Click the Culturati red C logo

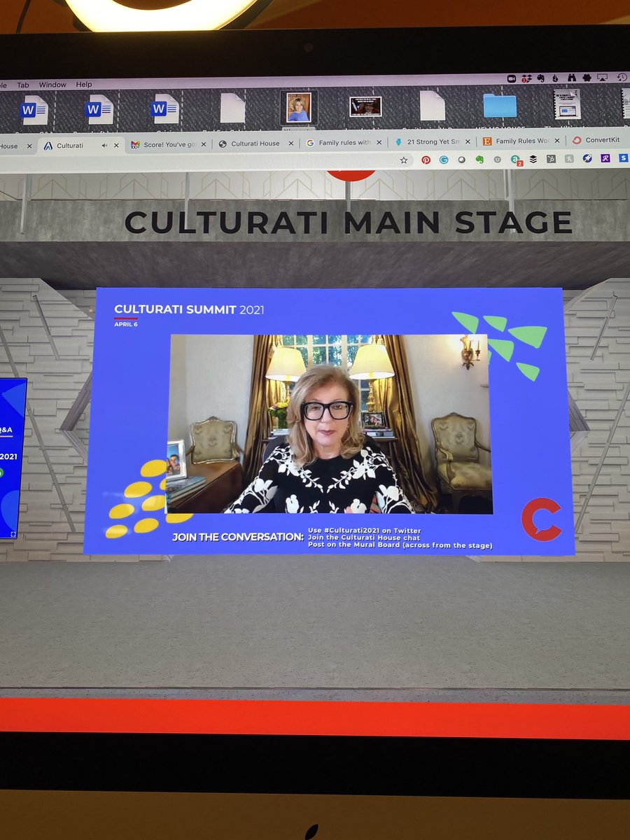[541, 519]
